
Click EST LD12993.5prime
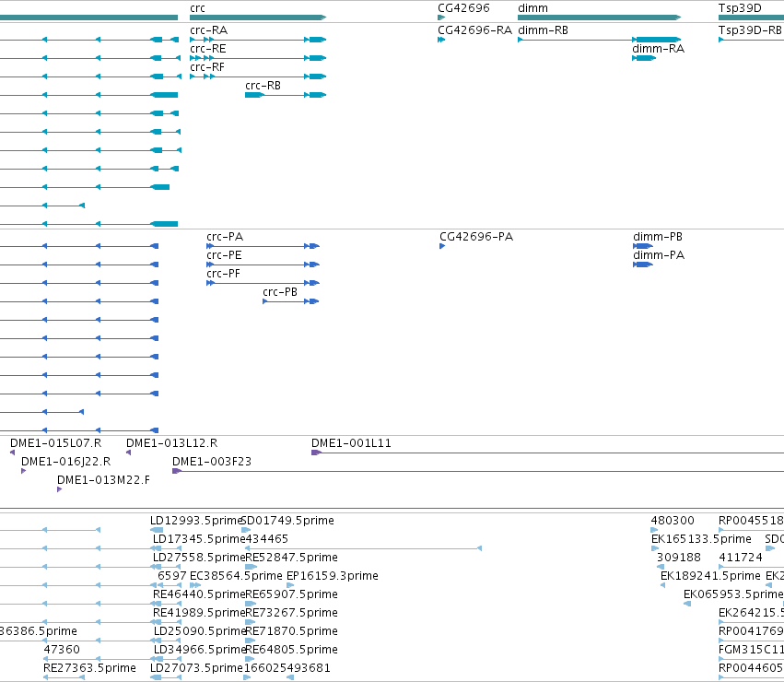point(196,521)
